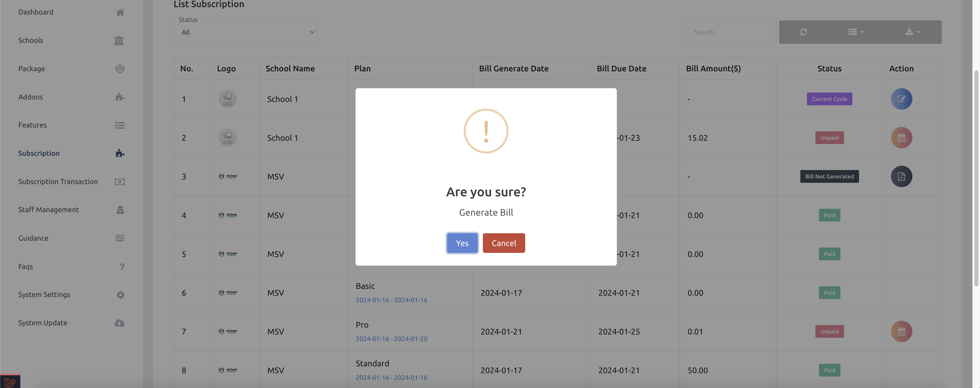Open the System Settings gear icon

pos(120,294)
